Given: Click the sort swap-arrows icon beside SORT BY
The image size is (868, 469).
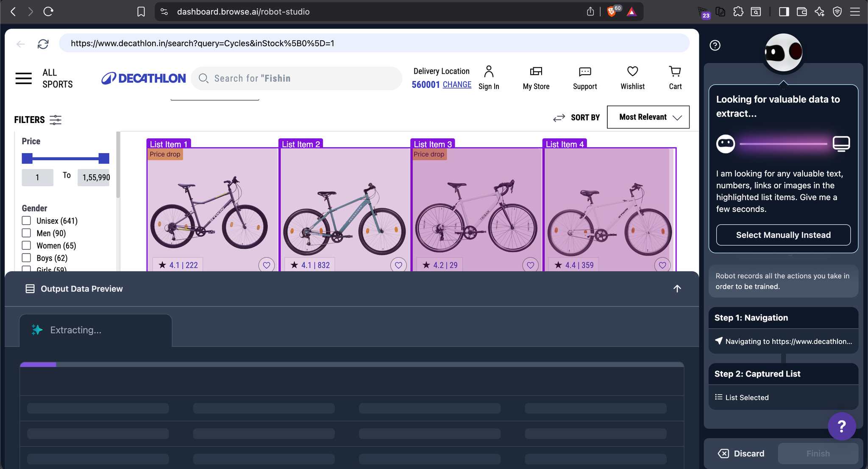Looking at the screenshot, I should coord(559,117).
